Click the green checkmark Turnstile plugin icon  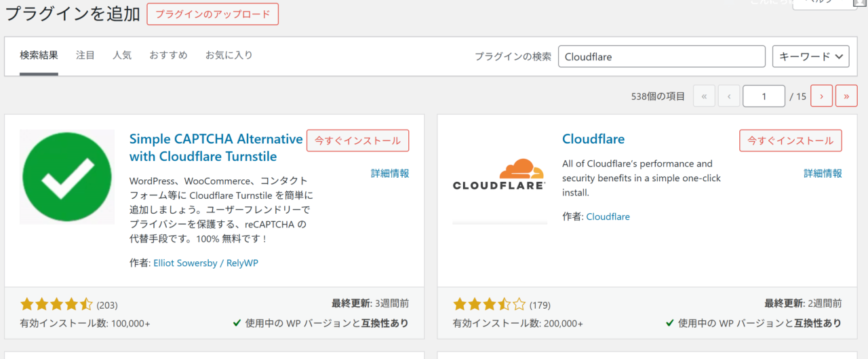[x=66, y=176]
